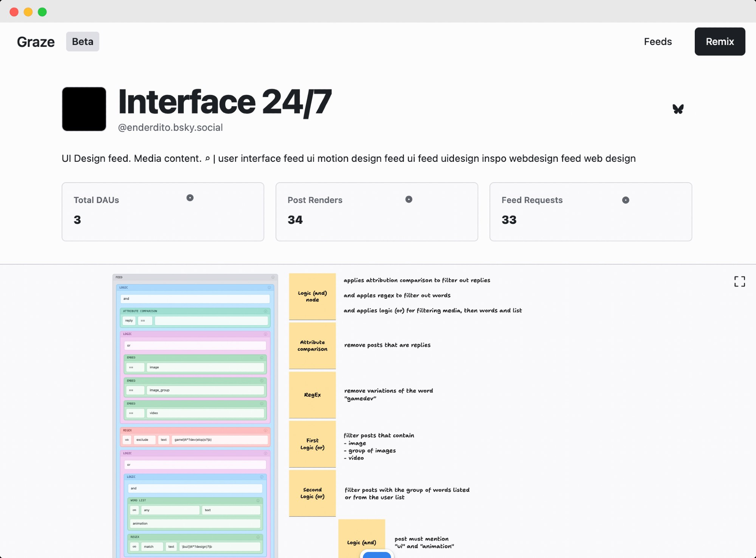Click the Interface 24/7 feed title
The image size is (756, 558).
coord(225,102)
